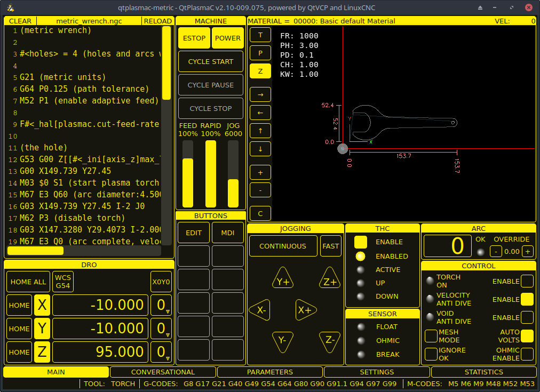Viewport: 540px width, 392px height.
Task: Open the X axis touch-off dropdown
Action: click(x=161, y=305)
